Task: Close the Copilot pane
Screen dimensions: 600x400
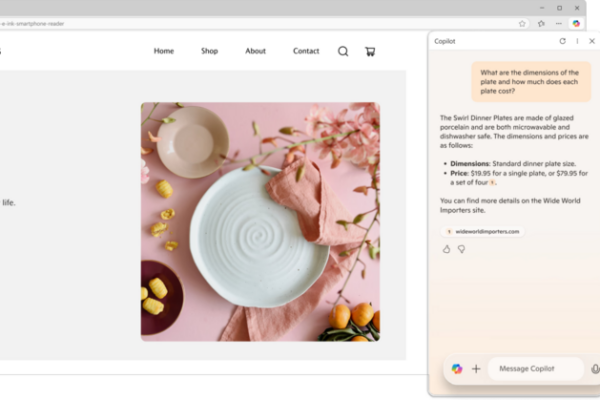Action: click(592, 41)
